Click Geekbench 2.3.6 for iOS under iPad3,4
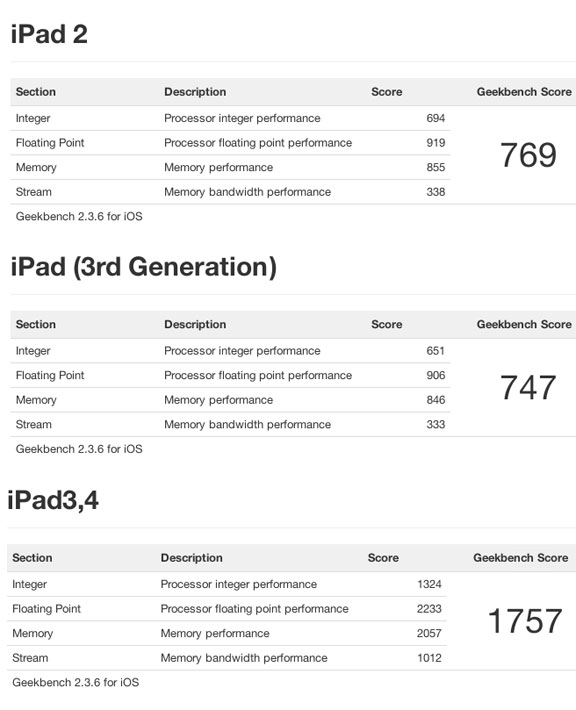Viewport: 576px width, 710px height. coord(76,682)
